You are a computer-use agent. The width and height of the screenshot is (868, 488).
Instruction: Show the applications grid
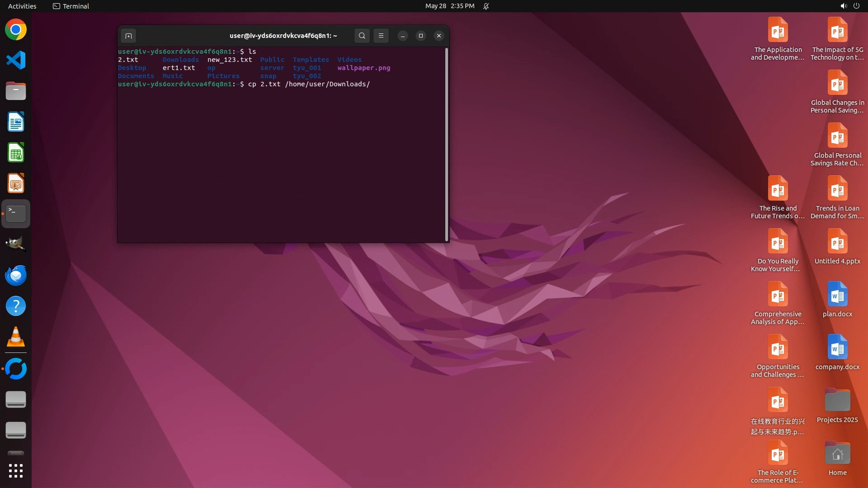pyautogui.click(x=16, y=470)
